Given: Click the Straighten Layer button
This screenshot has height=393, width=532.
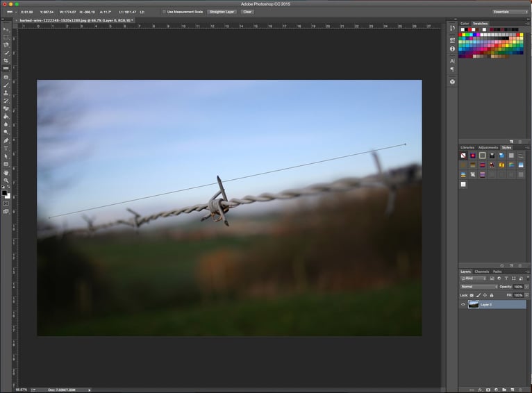Looking at the screenshot, I should click(222, 12).
